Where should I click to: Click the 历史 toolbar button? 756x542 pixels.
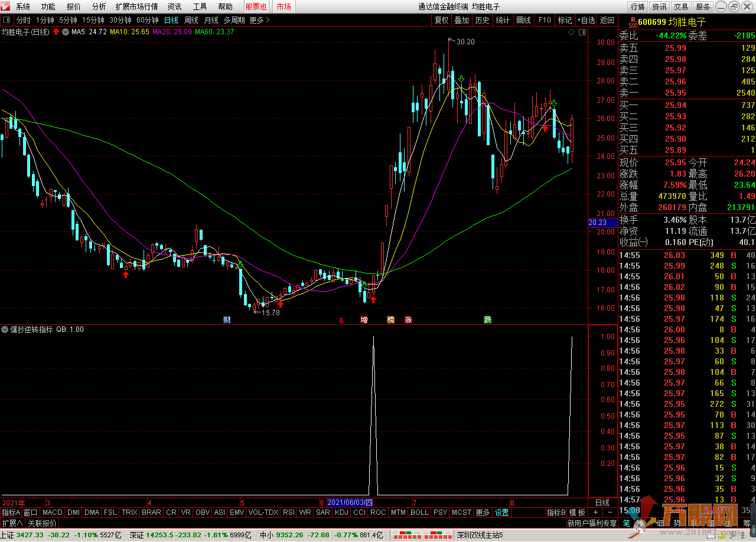483,20
